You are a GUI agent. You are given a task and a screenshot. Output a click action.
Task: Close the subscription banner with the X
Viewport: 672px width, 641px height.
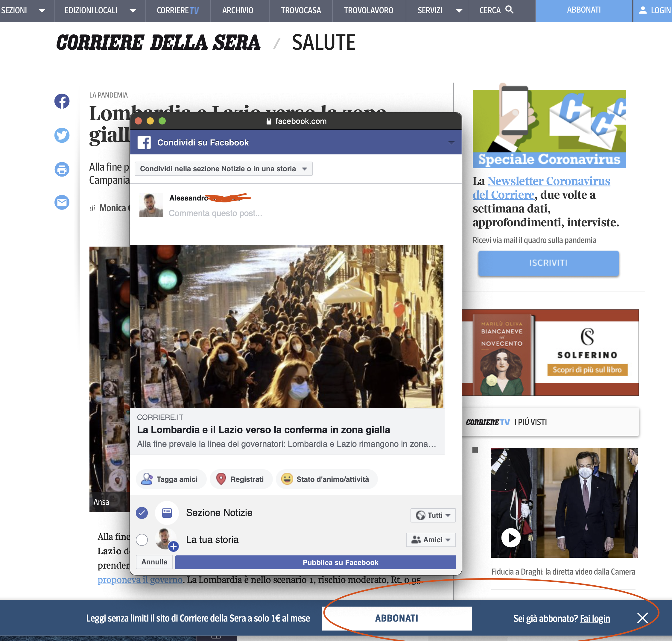[x=642, y=618]
